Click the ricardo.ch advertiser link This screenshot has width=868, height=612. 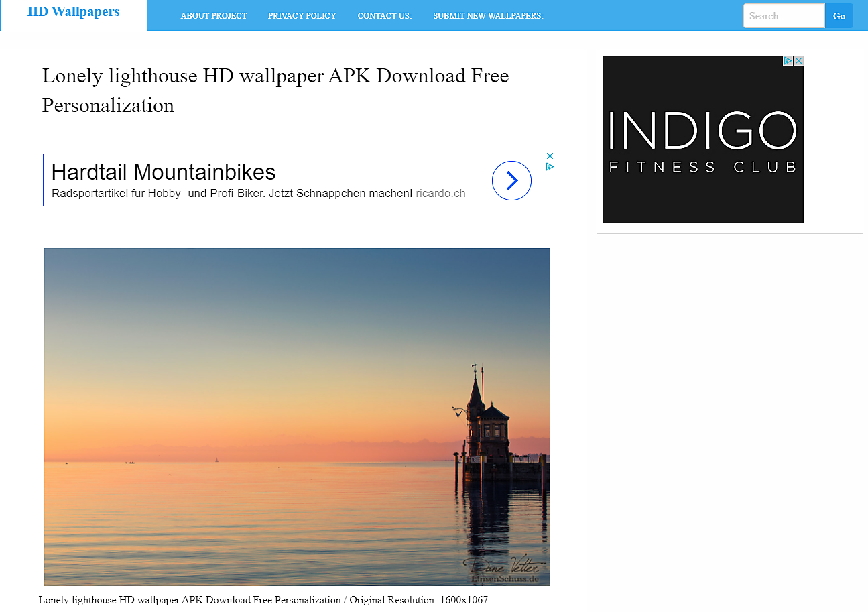click(440, 194)
